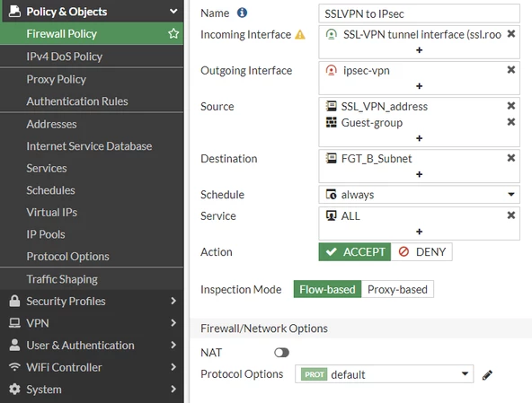Open Virtual IPs in the sidebar
This screenshot has height=403, width=532.
coord(52,212)
